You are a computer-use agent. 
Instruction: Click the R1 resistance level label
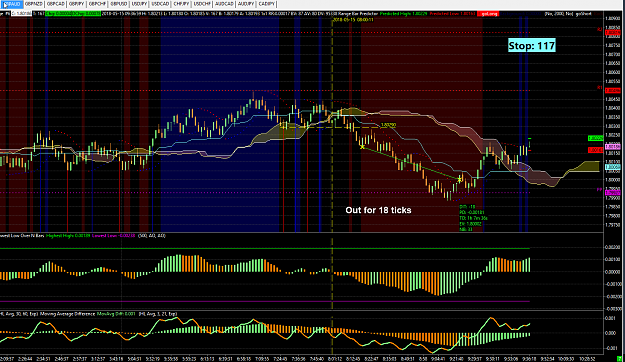pyautogui.click(x=599, y=87)
